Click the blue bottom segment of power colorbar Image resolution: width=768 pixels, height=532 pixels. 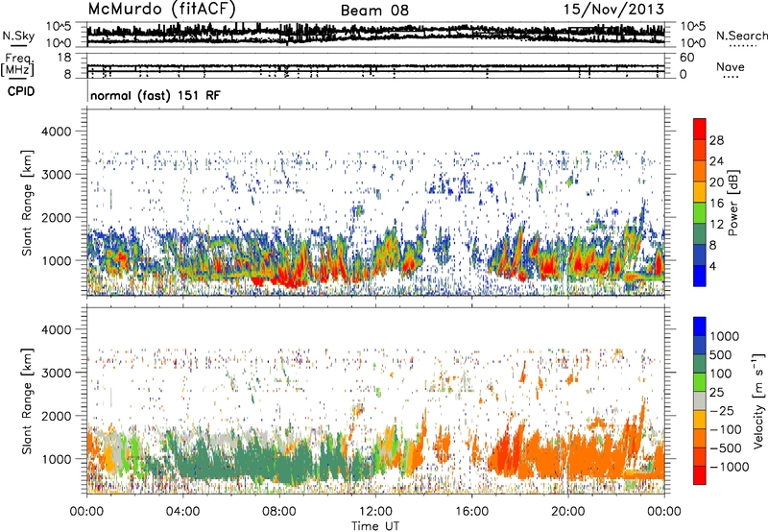coord(700,276)
